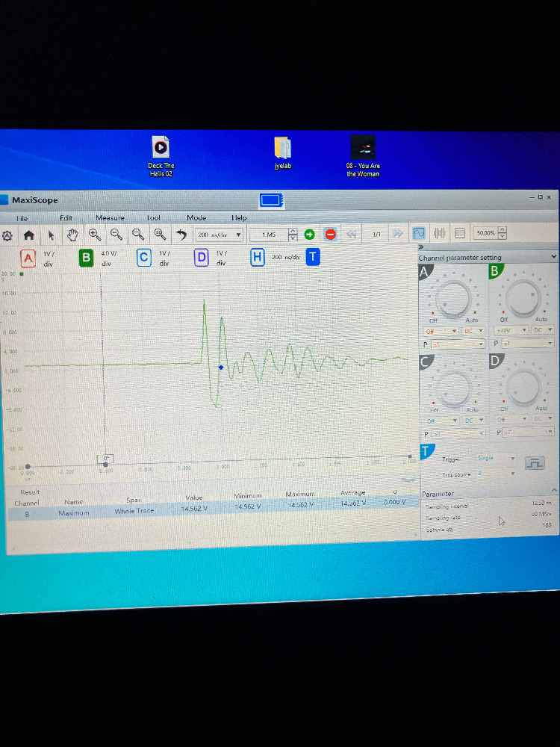
Task: Click the blue H horizontal button
Action: [x=258, y=257]
